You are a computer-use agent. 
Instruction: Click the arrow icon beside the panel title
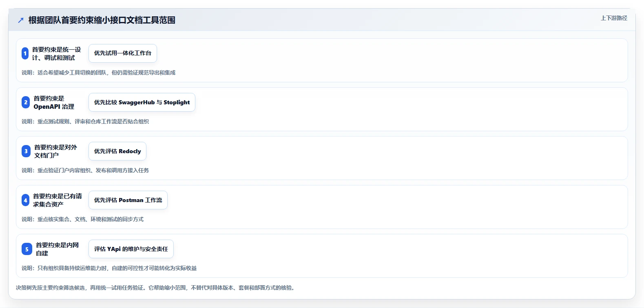21,20
